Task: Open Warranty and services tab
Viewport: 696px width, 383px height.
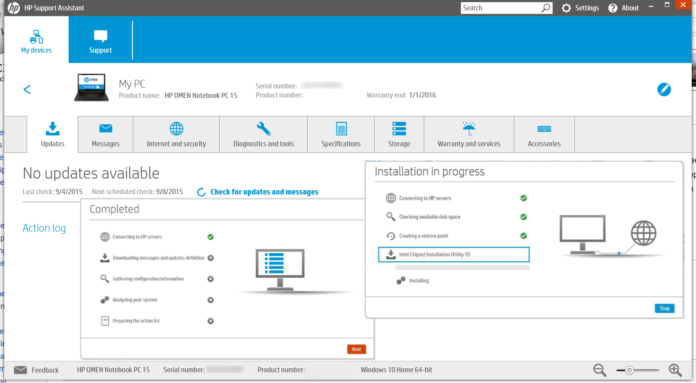Action: pos(469,134)
